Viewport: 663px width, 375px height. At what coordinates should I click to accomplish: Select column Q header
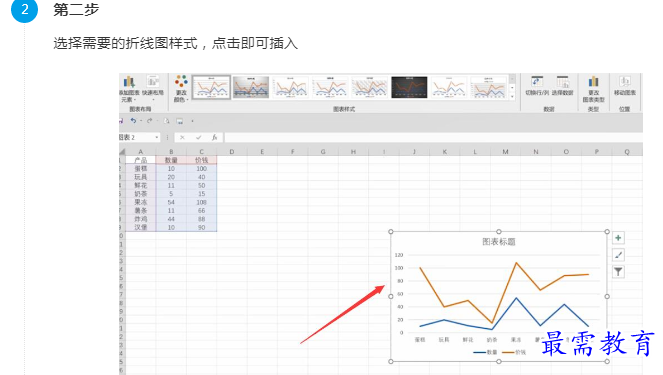(627, 151)
